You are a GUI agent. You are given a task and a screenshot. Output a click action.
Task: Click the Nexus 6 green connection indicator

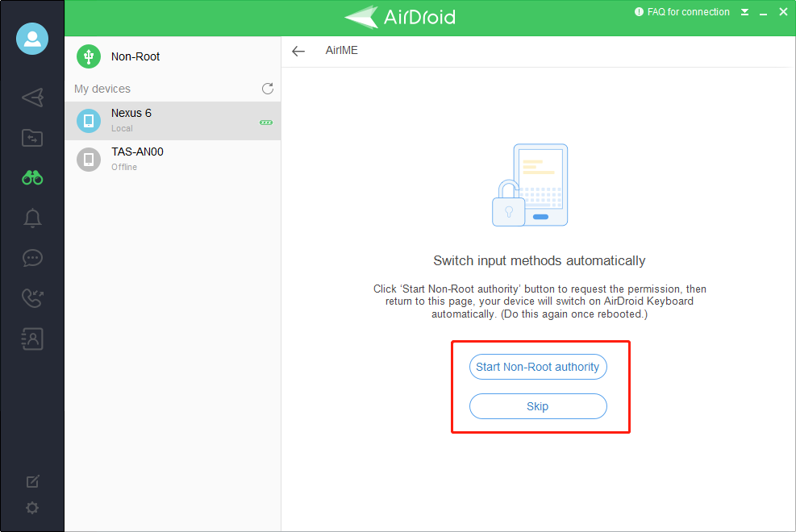coord(265,123)
